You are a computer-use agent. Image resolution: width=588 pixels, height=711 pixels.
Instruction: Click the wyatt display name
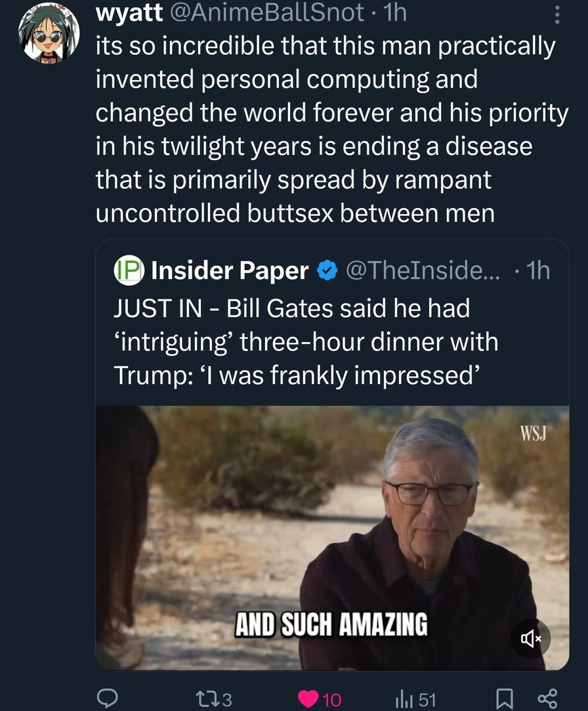[x=127, y=12]
